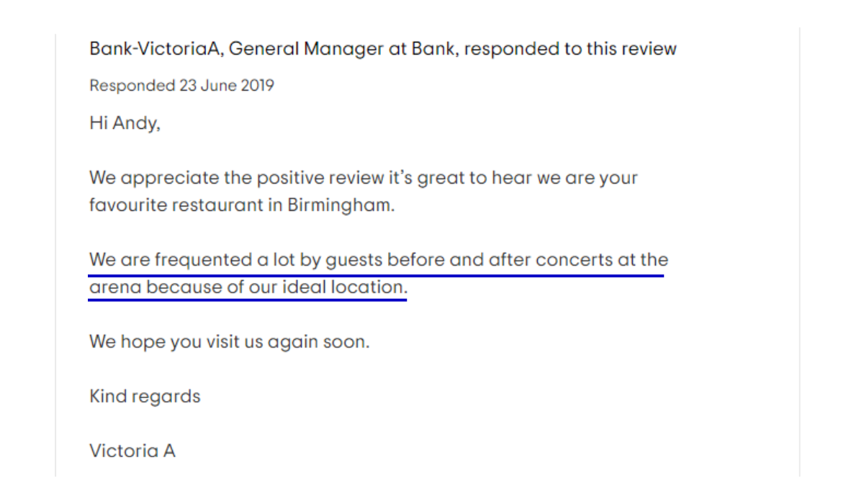
Task: Click the 'favourite restaurant in Birmingham' line
Action: pyautogui.click(x=243, y=205)
